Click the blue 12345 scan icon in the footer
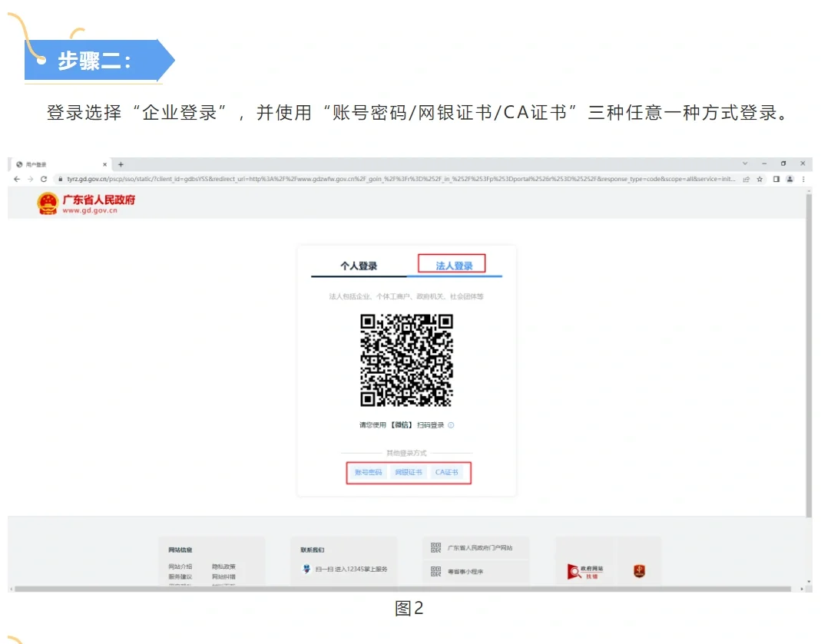Viewport: 821px width, 644px height. click(x=306, y=568)
